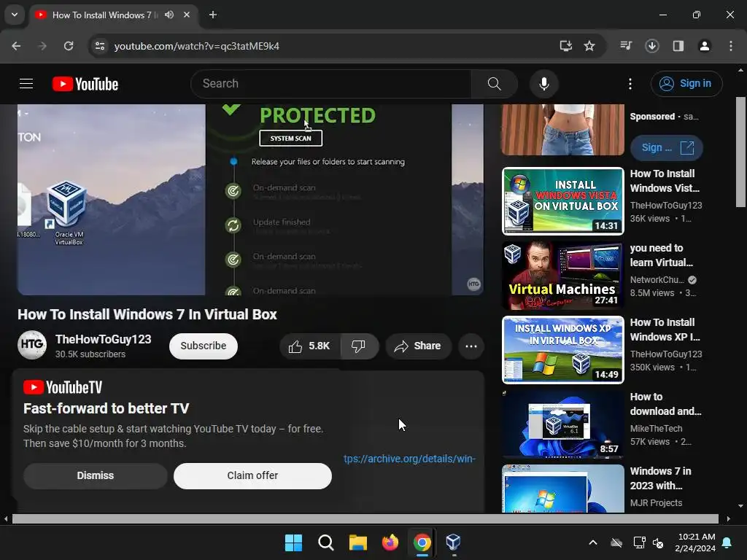
Task: Open Windows Start menu
Action: (x=293, y=542)
